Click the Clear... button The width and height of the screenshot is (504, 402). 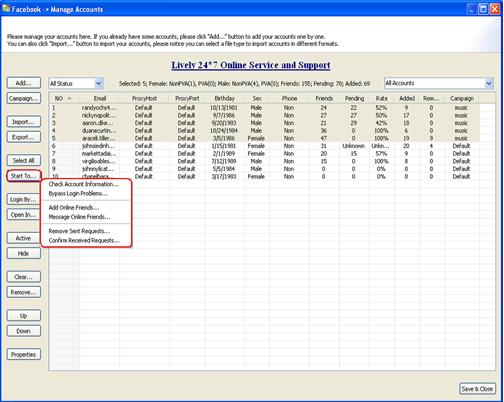pos(24,277)
